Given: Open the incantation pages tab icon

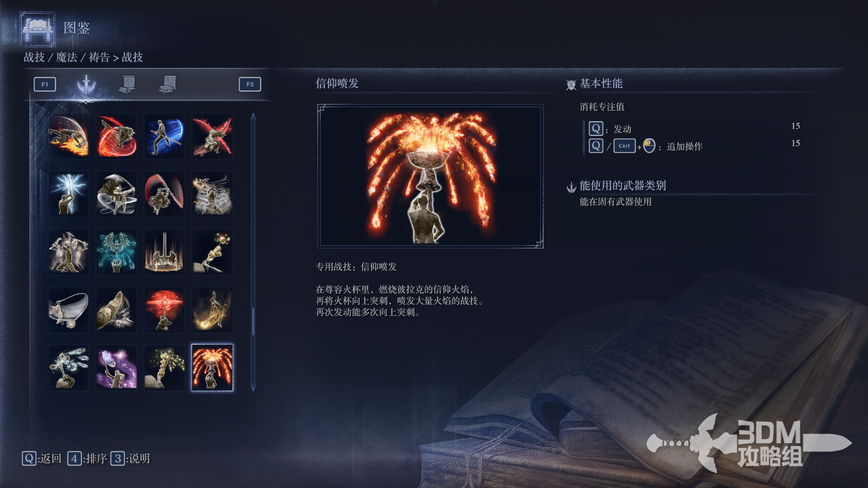Looking at the screenshot, I should click(x=168, y=84).
